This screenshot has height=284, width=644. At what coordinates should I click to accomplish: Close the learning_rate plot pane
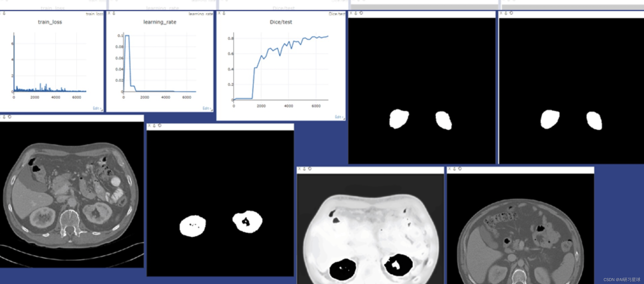(109, 13)
